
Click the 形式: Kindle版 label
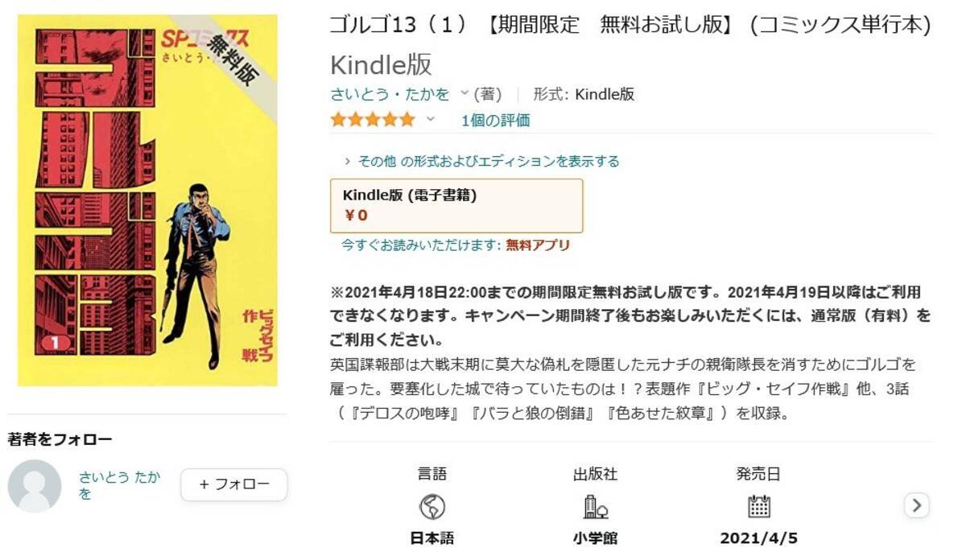[x=584, y=94]
